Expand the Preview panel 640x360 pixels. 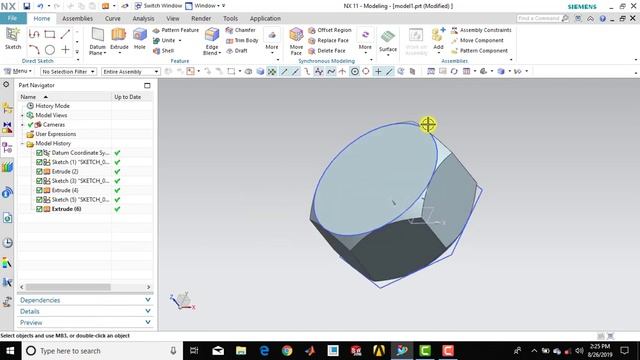(85, 322)
